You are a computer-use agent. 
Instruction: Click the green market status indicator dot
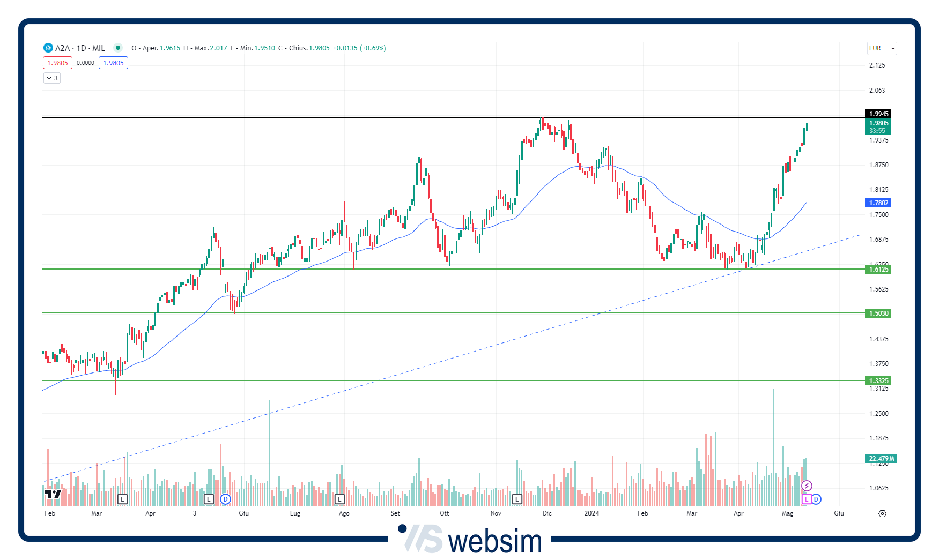118,48
